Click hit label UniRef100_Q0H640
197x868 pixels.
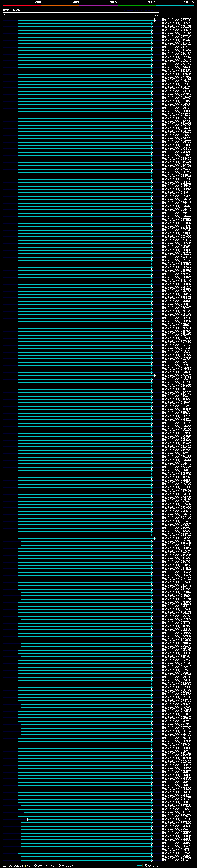177,193
